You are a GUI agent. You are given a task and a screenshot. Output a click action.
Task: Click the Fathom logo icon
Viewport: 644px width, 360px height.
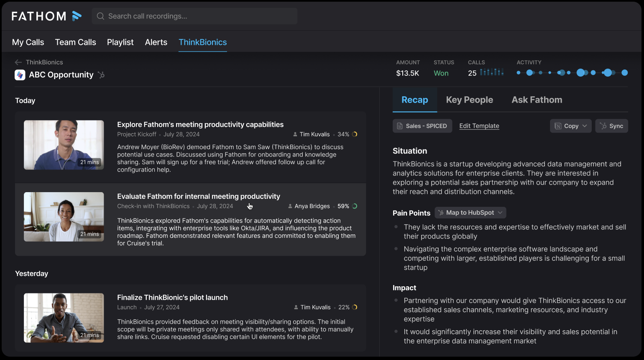point(77,16)
